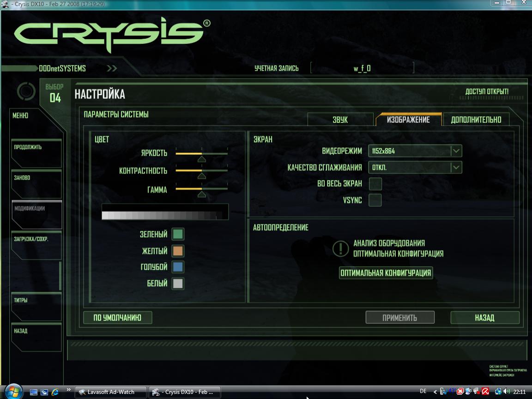This screenshot has height=399, width=532.
Task: Pick the ЖЕЛТЫЙ color swatch
Action: click(178, 251)
